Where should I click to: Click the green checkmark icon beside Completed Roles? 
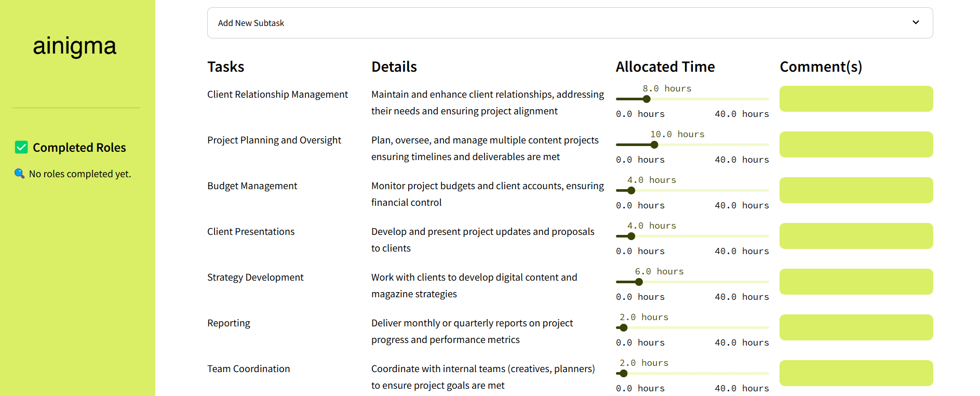[21, 148]
